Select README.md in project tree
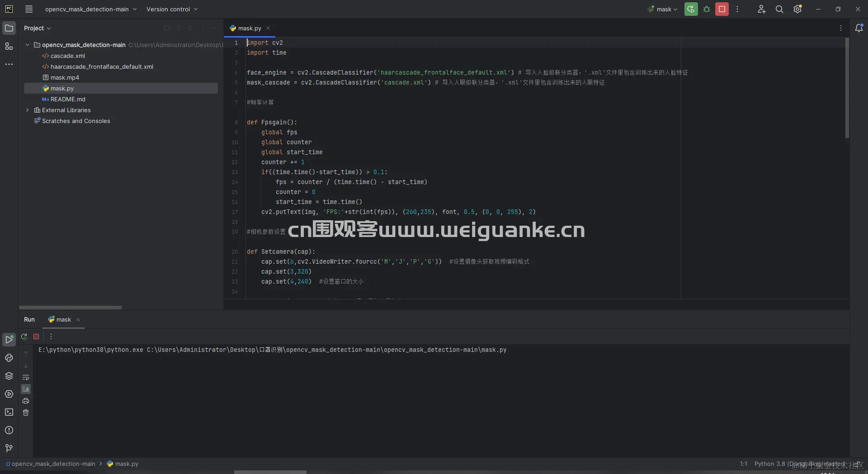The image size is (868, 474). [x=68, y=99]
